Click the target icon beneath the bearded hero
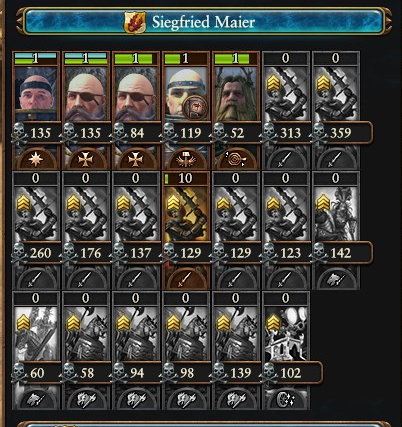The height and width of the screenshot is (427, 402). (235, 160)
